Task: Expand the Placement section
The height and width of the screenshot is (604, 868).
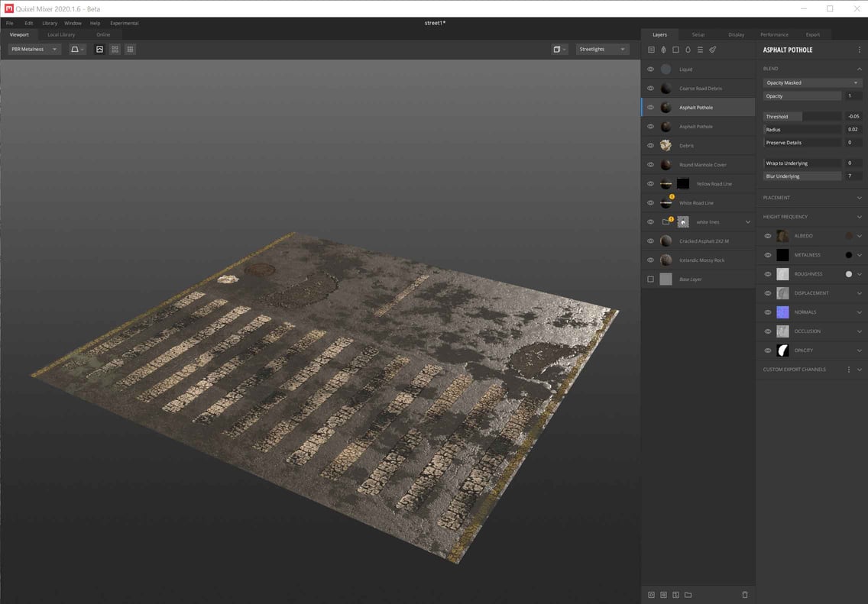Action: tap(859, 198)
